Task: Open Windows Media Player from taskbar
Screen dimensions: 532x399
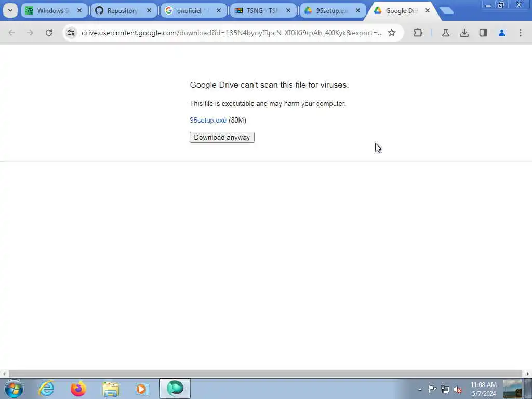Action: pyautogui.click(x=142, y=389)
